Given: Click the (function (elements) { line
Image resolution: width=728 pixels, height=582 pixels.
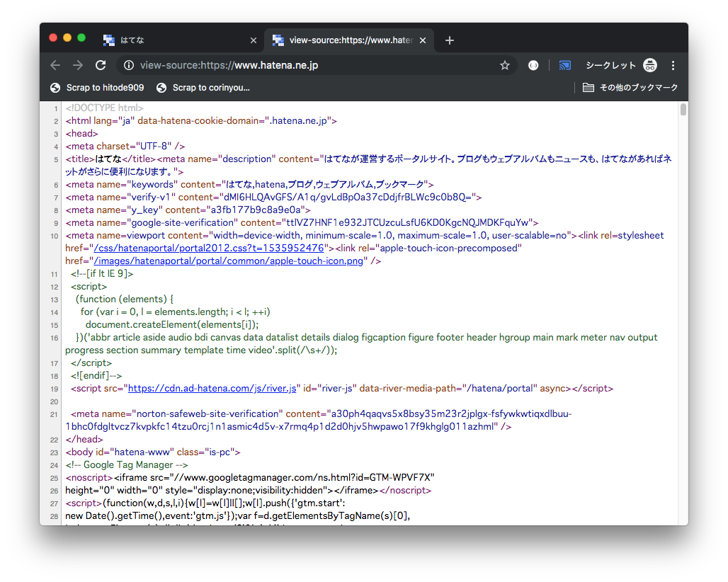Looking at the screenshot, I should pyautogui.click(x=125, y=299).
